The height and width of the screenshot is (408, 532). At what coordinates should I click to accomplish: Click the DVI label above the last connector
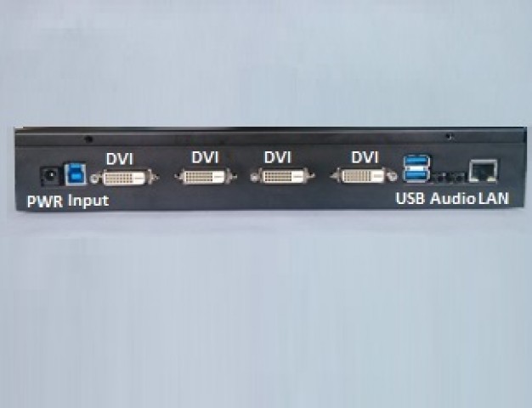click(x=365, y=157)
